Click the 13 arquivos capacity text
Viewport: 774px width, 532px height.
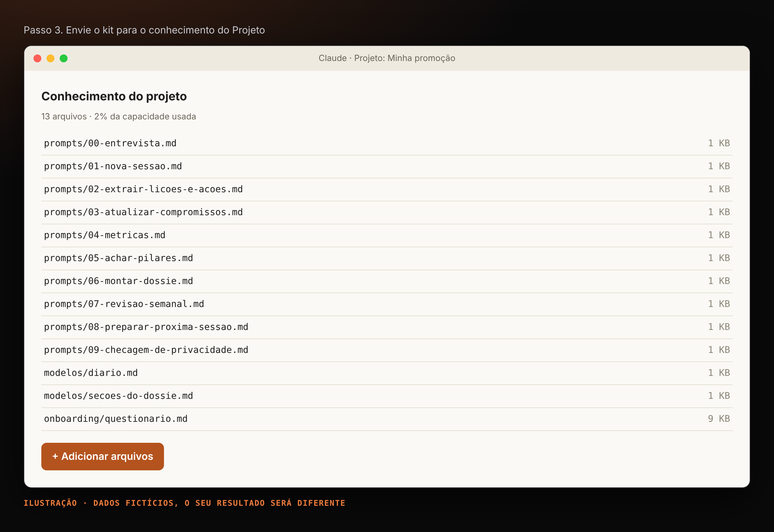tap(118, 116)
